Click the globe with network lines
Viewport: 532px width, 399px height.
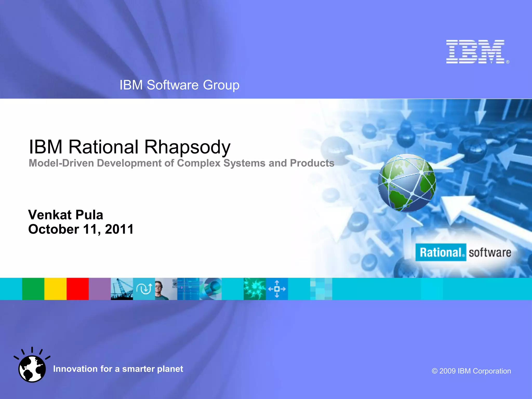point(407,183)
